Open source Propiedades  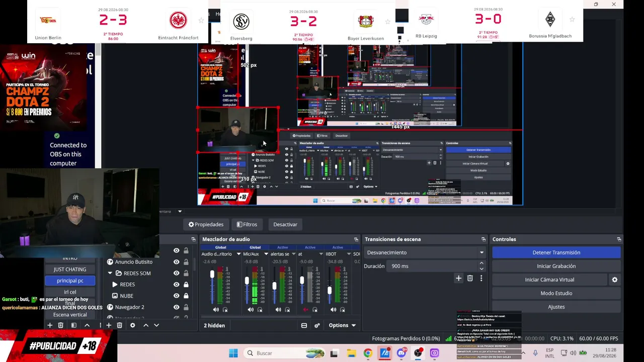pos(206,224)
